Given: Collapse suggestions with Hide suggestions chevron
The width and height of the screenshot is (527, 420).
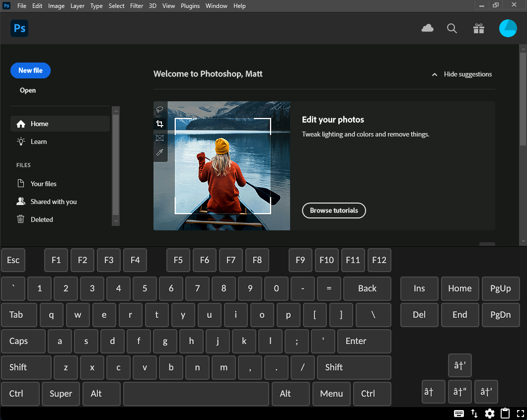Looking at the screenshot, I should (x=435, y=74).
